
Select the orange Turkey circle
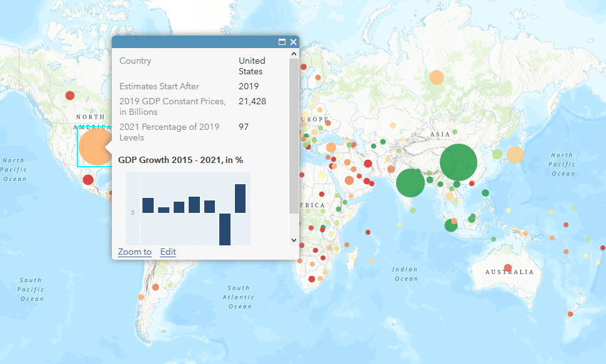click(x=331, y=147)
